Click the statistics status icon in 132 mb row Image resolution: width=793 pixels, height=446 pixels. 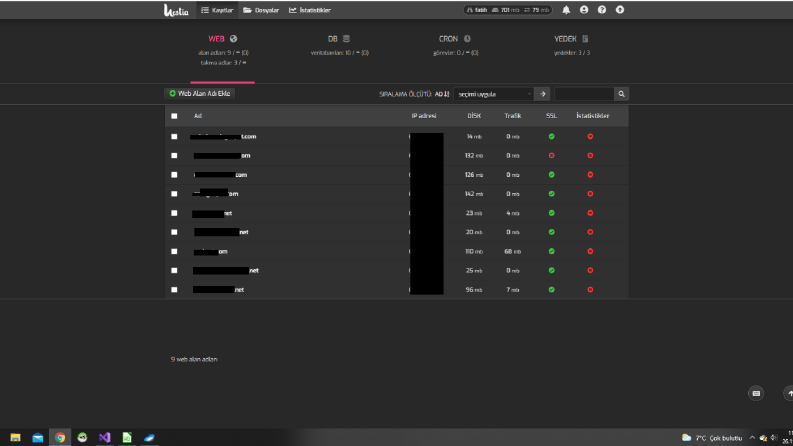pyautogui.click(x=590, y=156)
